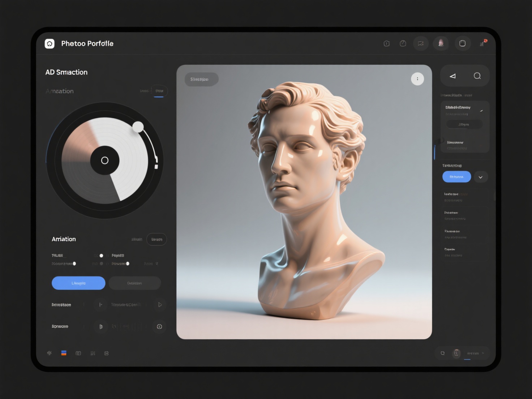532x399 pixels.
Task: Click the blue primary action button
Action: point(78,283)
